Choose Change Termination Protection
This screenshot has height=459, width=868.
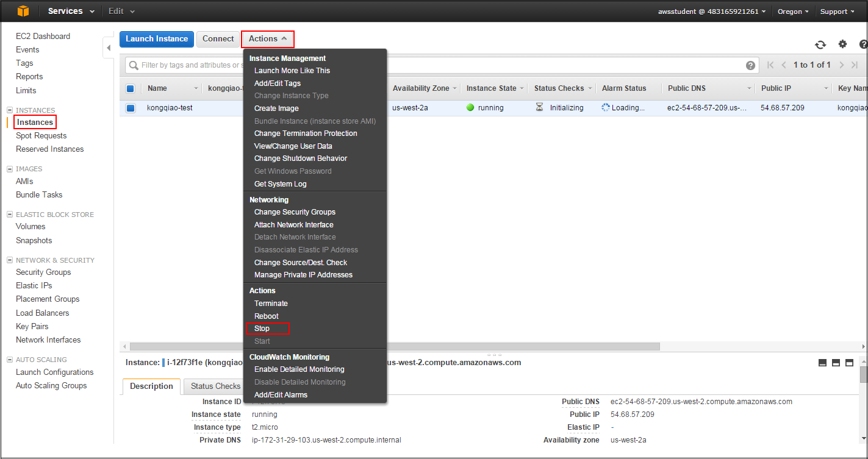306,133
